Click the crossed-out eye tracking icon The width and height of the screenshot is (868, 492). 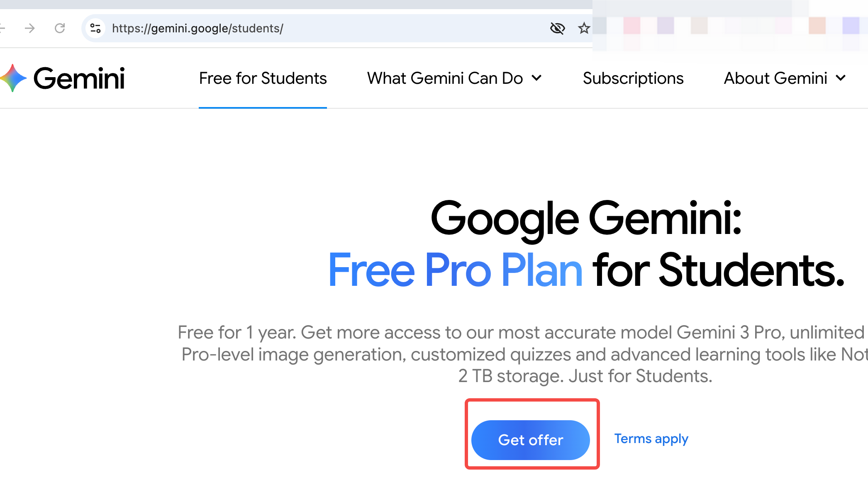coord(557,28)
